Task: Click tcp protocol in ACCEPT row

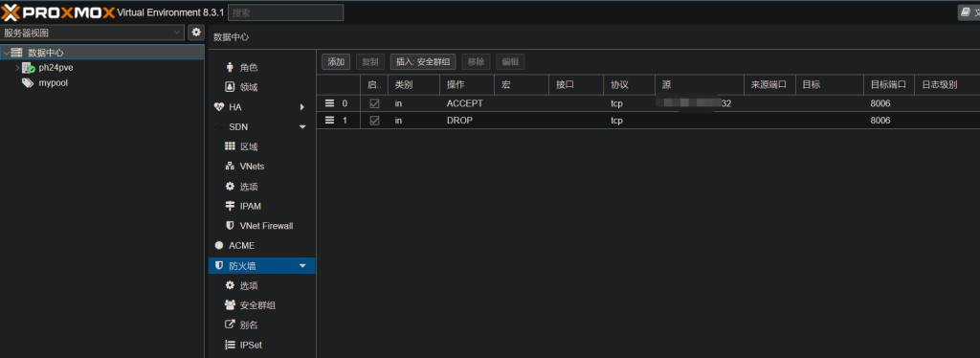Action: coord(617,103)
